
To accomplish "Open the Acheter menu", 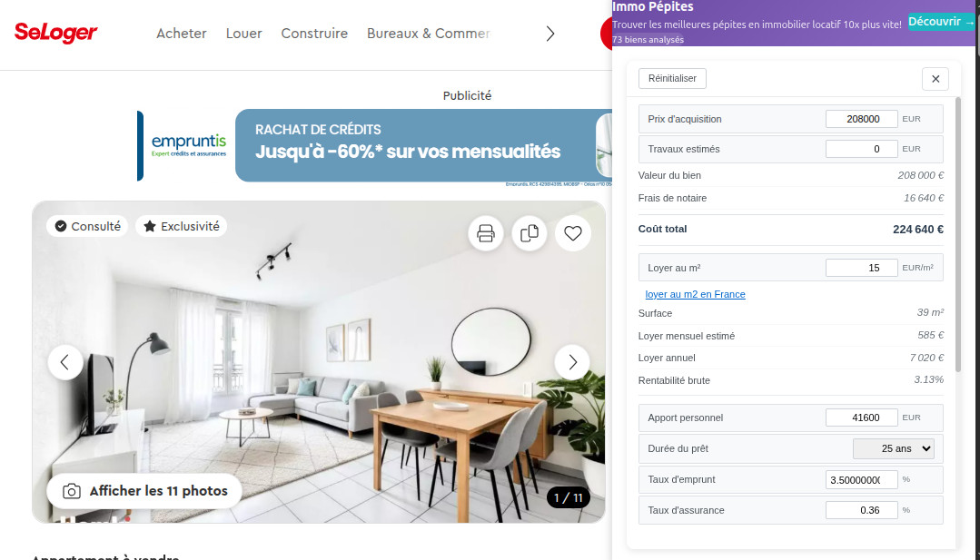I will pos(182,34).
